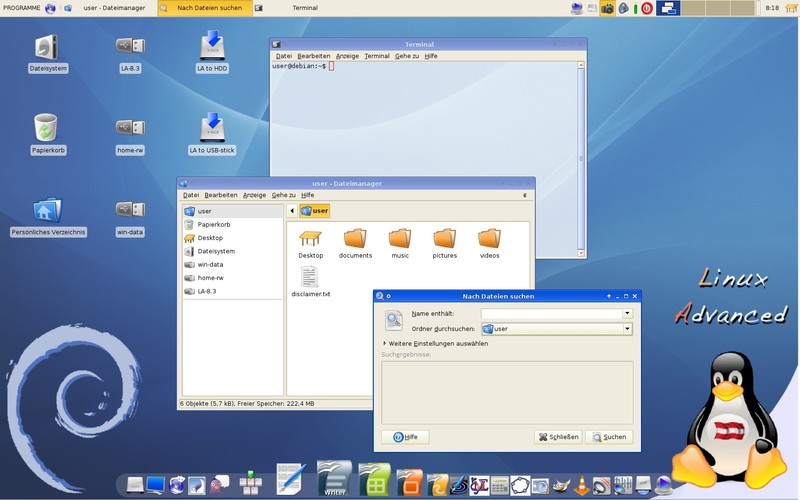The height and width of the screenshot is (500, 800).
Task: Open the globe browser launcher next to PROGRAMME
Action: click(x=50, y=8)
